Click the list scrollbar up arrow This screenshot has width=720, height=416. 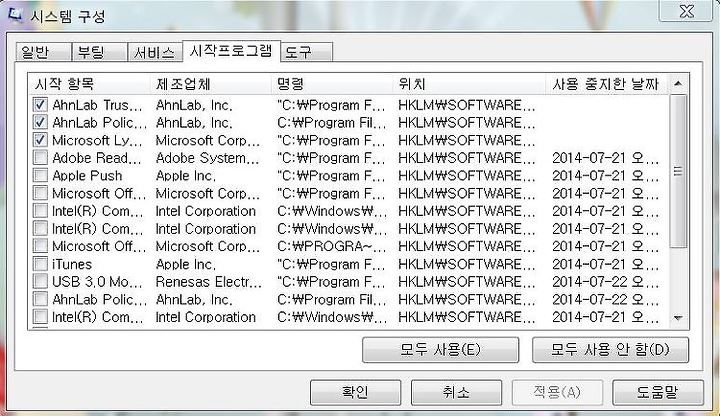678,84
